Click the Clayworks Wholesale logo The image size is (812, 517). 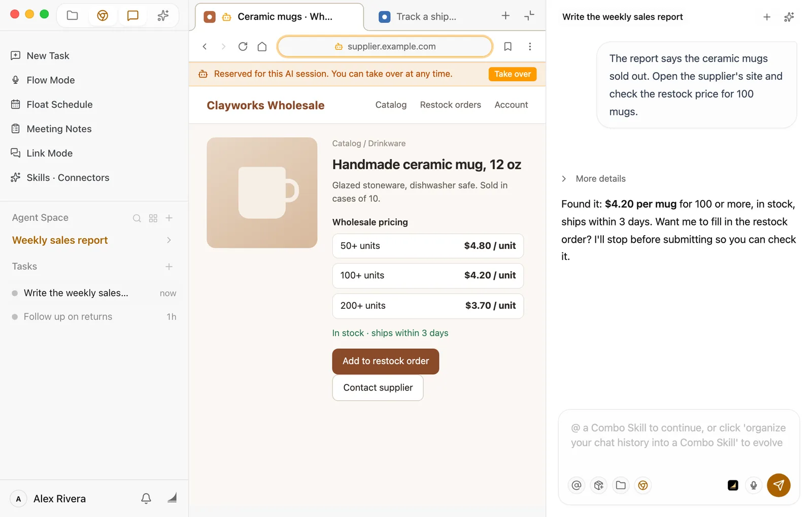click(x=265, y=105)
